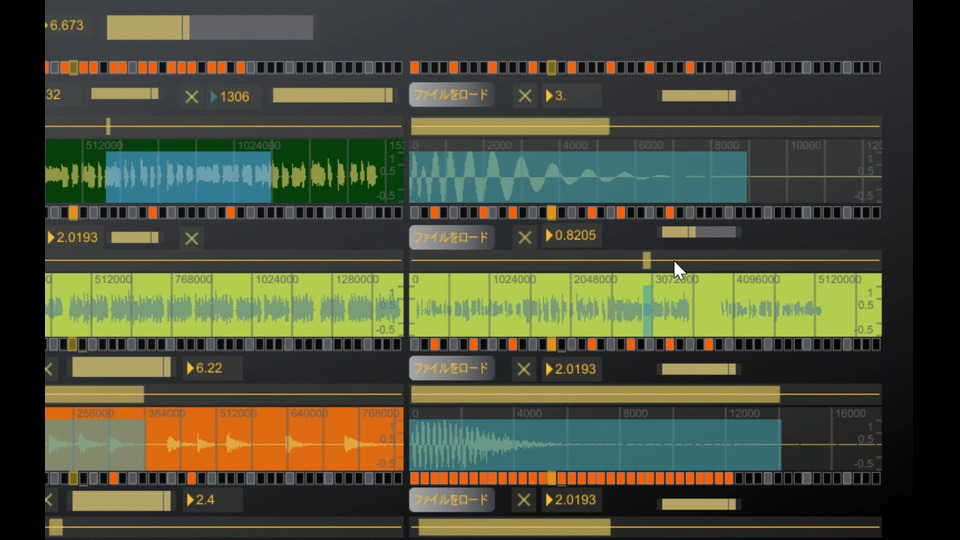Click the range bar above the 0–10000 teal waveform

[x=510, y=127]
